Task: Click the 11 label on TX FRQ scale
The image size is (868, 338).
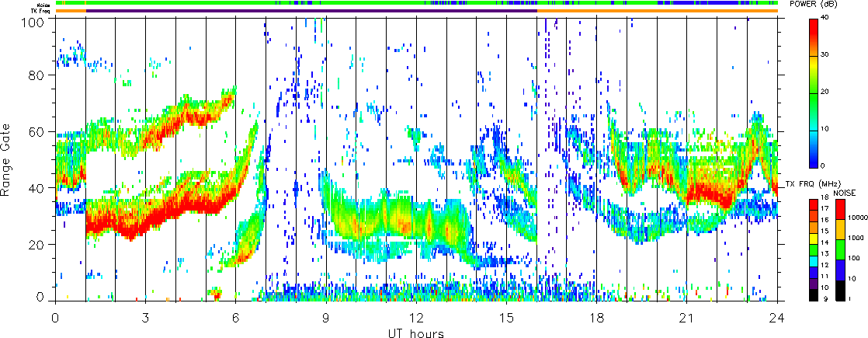Action: tap(824, 276)
